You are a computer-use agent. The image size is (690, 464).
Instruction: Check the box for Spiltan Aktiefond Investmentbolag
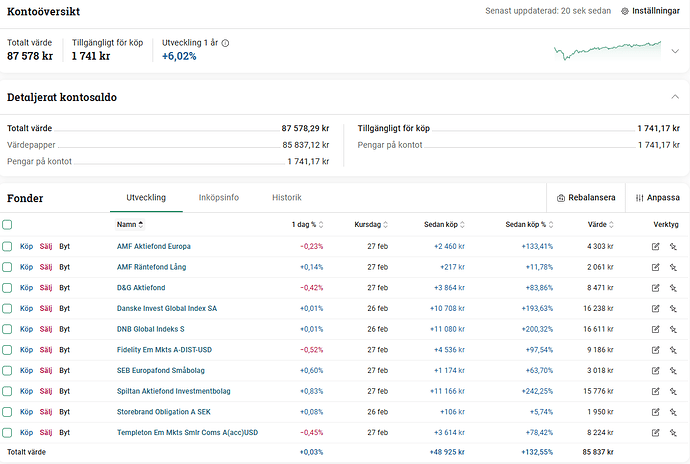click(7, 391)
